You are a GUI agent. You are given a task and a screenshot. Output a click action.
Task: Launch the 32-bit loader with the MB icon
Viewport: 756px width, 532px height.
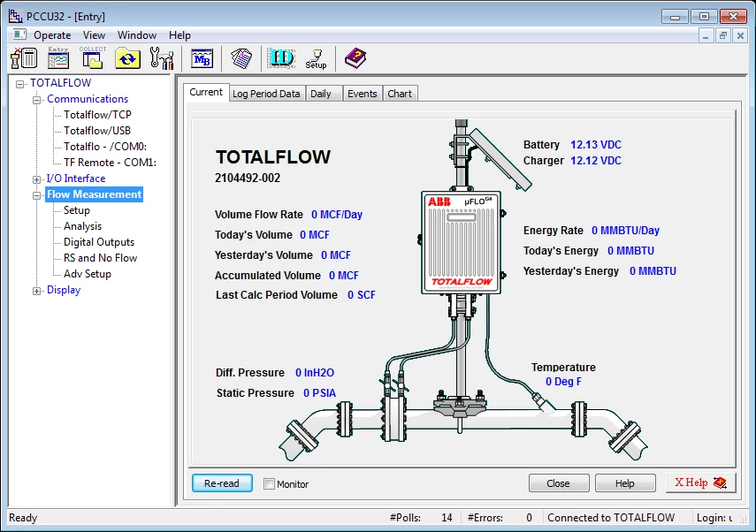pyautogui.click(x=202, y=57)
